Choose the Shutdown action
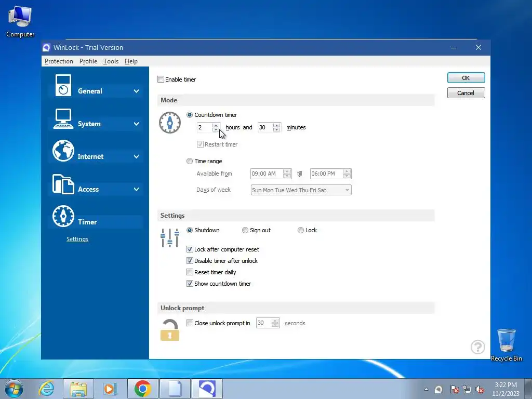532x399 pixels. tap(190, 230)
